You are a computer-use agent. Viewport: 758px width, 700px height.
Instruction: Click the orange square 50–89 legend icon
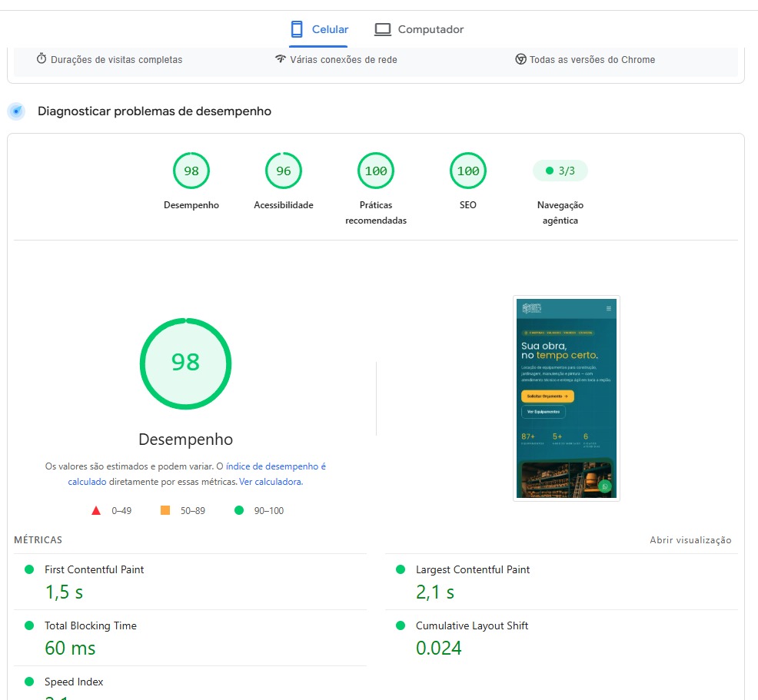pos(165,510)
